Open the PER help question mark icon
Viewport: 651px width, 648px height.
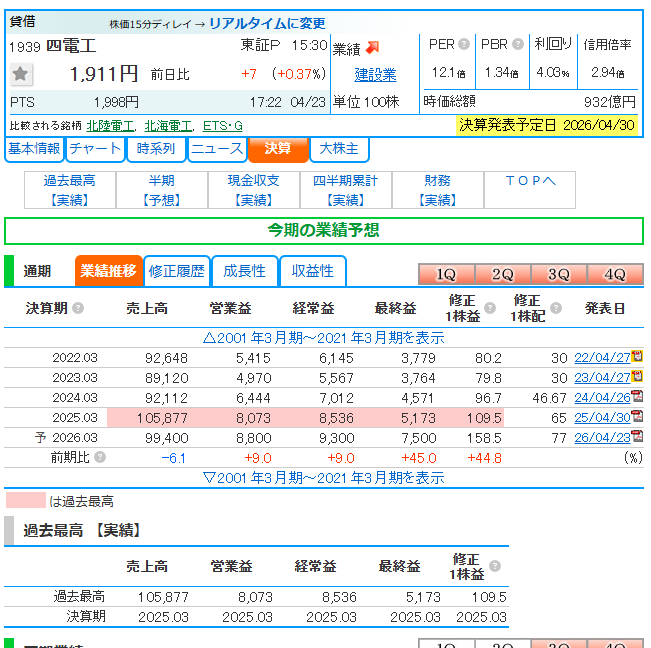(464, 44)
